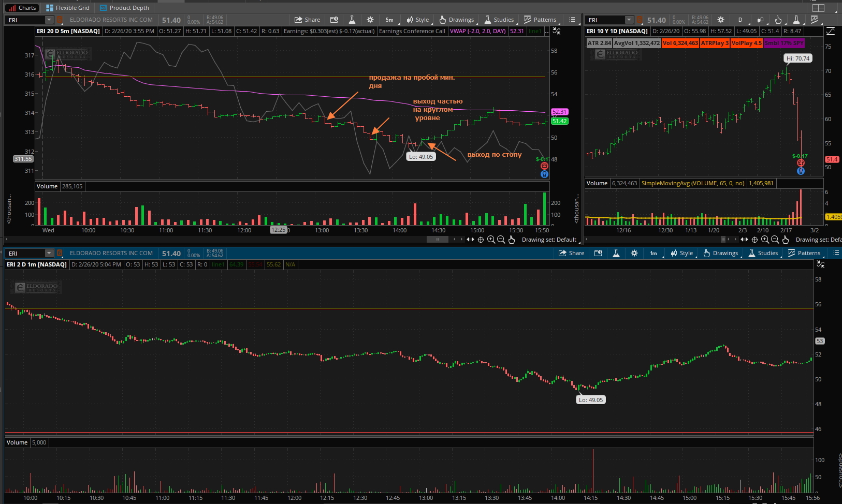This screenshot has height=504, width=842.
Task: Select the pointer hand tool under the 5m chart
Action: click(512, 240)
